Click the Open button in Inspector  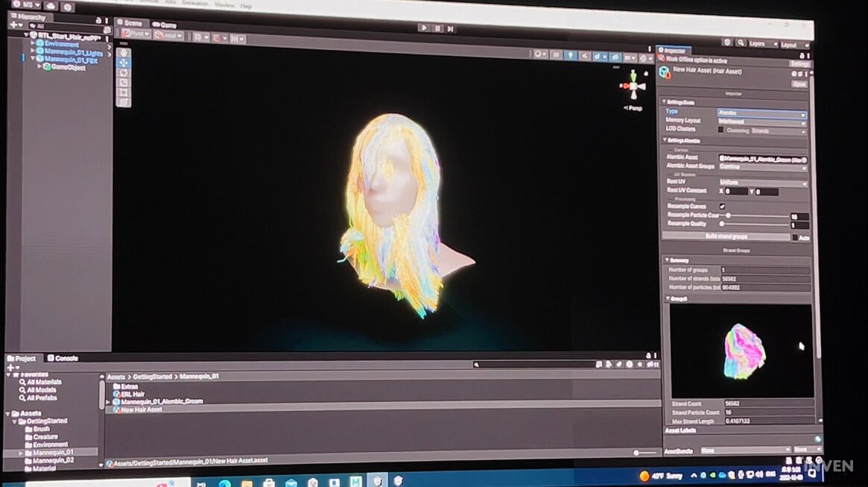tap(799, 84)
